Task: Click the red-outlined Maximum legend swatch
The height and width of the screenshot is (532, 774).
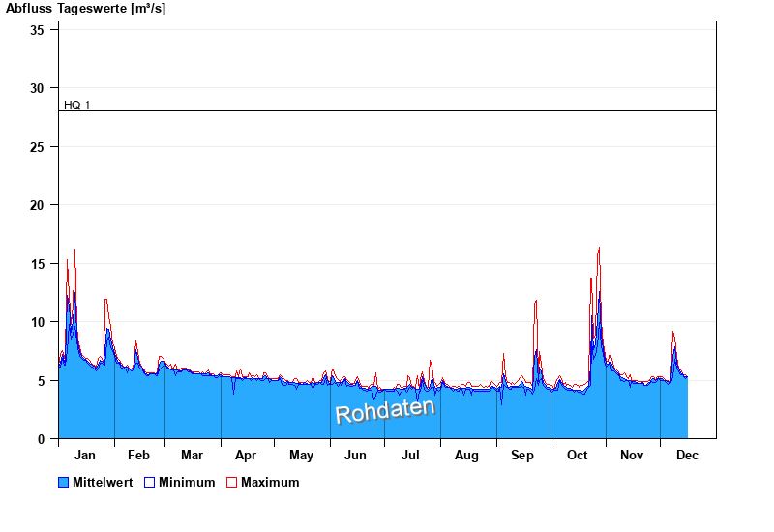Action: 231,482
